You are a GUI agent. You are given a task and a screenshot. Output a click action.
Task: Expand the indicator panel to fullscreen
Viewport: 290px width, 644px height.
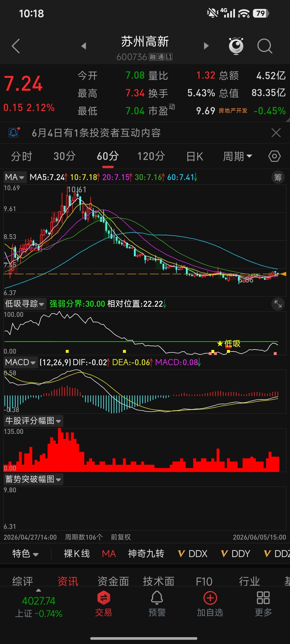pyautogui.click(x=278, y=304)
